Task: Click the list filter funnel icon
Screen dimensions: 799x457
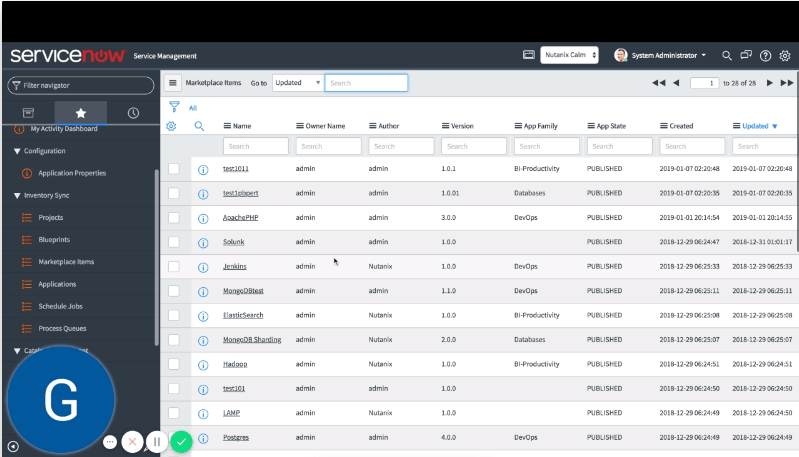Action: 174,107
